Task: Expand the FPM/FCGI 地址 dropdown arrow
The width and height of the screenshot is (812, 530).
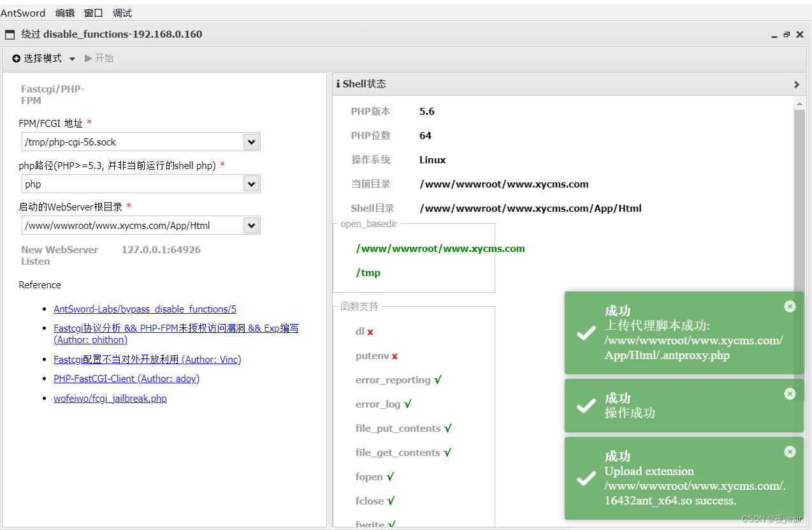Action: [x=252, y=142]
